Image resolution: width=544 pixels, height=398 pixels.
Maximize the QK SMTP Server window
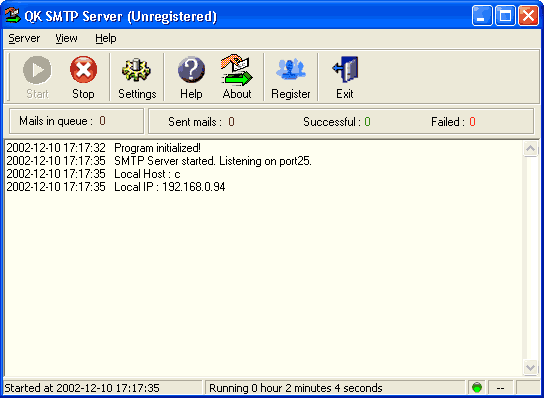505,16
